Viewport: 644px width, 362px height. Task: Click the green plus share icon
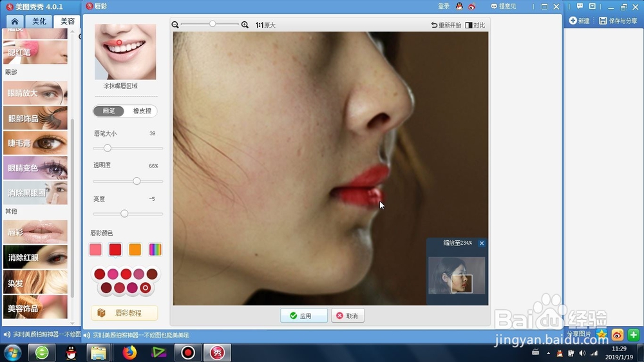coord(633,334)
